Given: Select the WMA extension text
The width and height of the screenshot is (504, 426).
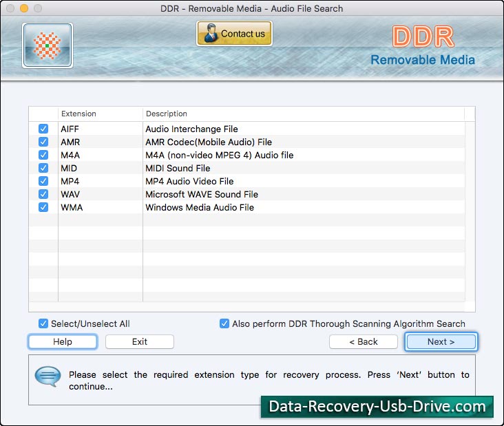Looking at the screenshot, I should pos(72,208).
